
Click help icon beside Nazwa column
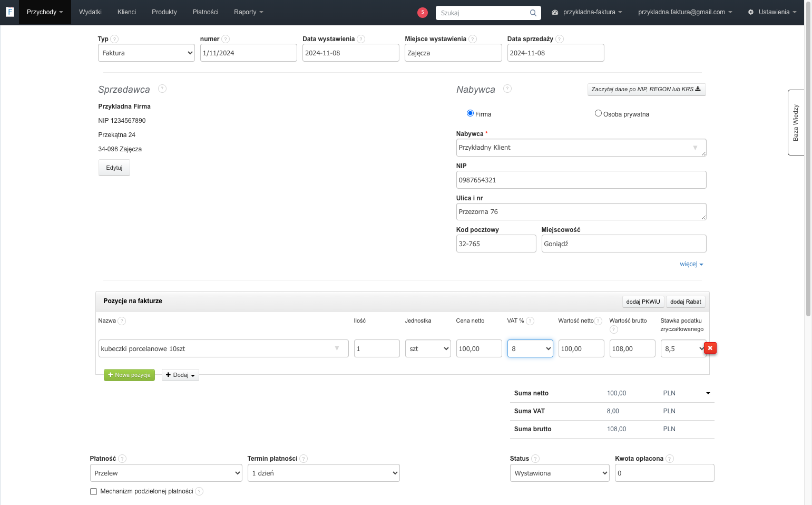coord(122,321)
